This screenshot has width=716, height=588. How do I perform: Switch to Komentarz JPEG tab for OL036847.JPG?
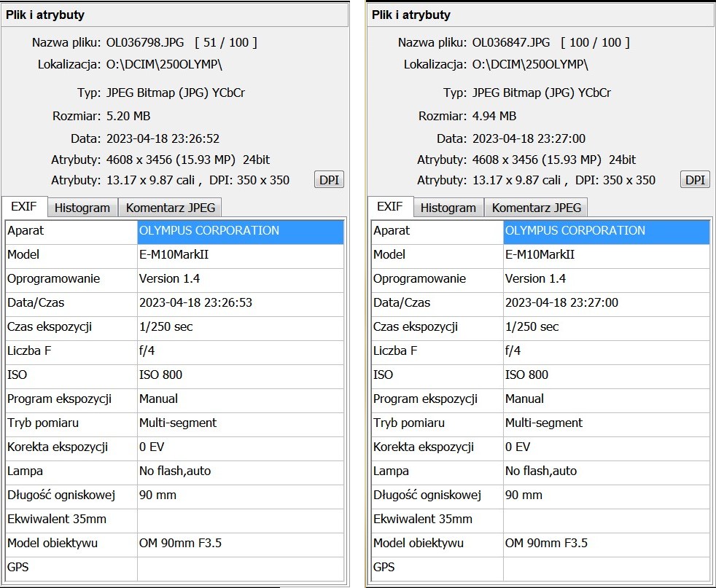537,208
